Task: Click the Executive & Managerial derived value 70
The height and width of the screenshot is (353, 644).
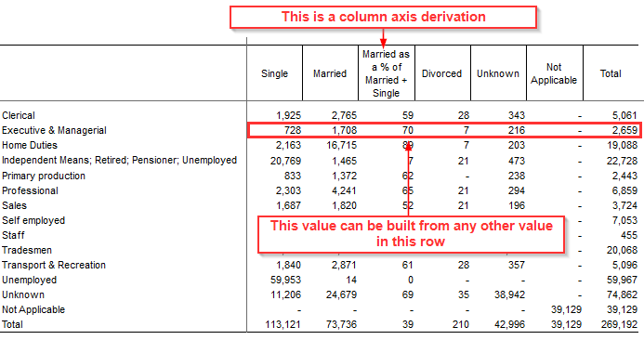Action: [x=407, y=131]
